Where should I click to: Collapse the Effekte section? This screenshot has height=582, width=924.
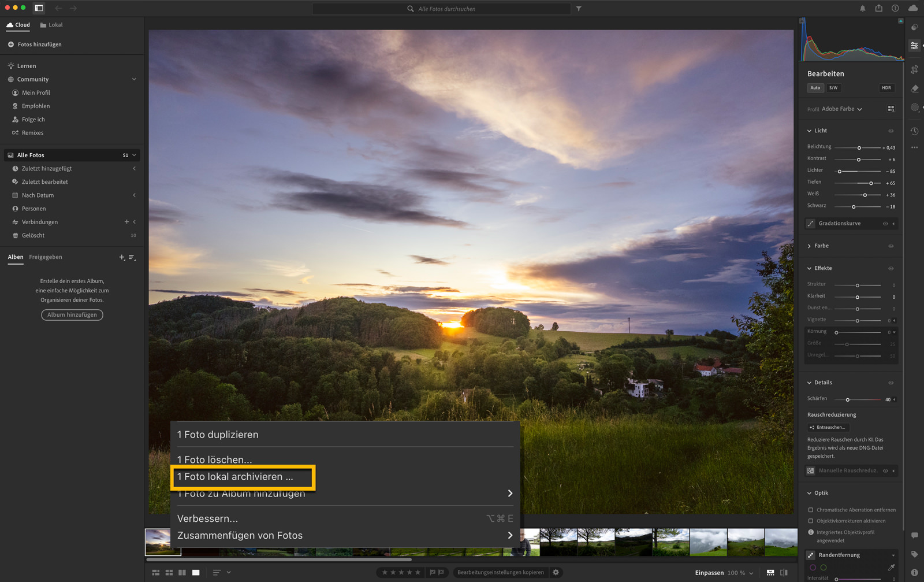pos(810,268)
